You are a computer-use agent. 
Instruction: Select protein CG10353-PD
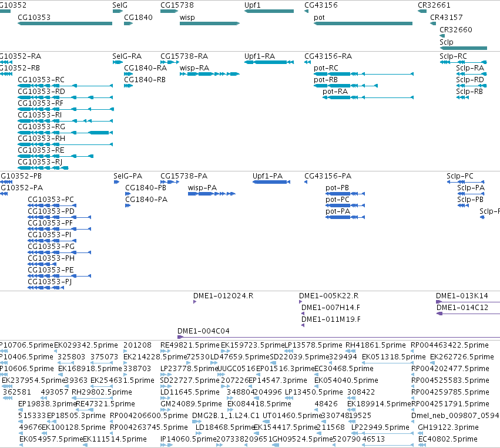pos(59,217)
